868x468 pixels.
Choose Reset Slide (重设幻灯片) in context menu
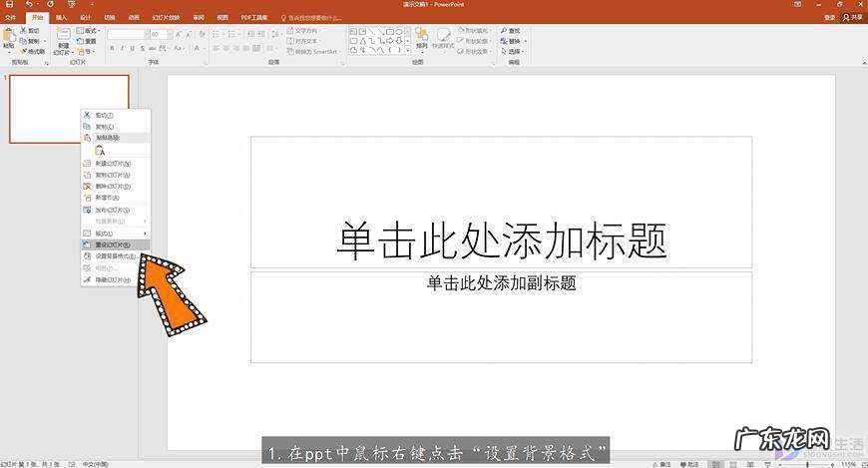pos(115,244)
